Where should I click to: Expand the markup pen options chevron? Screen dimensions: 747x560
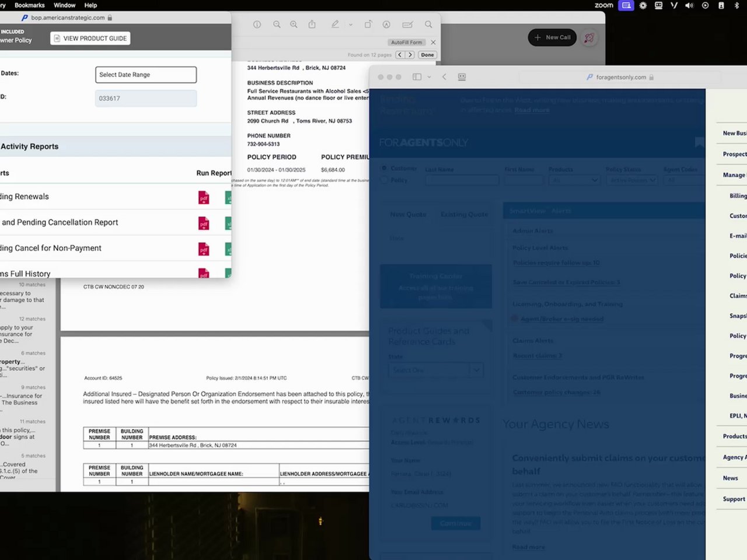[350, 25]
